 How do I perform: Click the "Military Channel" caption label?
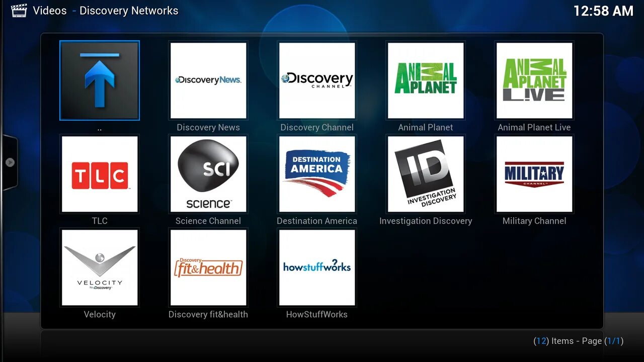(x=534, y=221)
